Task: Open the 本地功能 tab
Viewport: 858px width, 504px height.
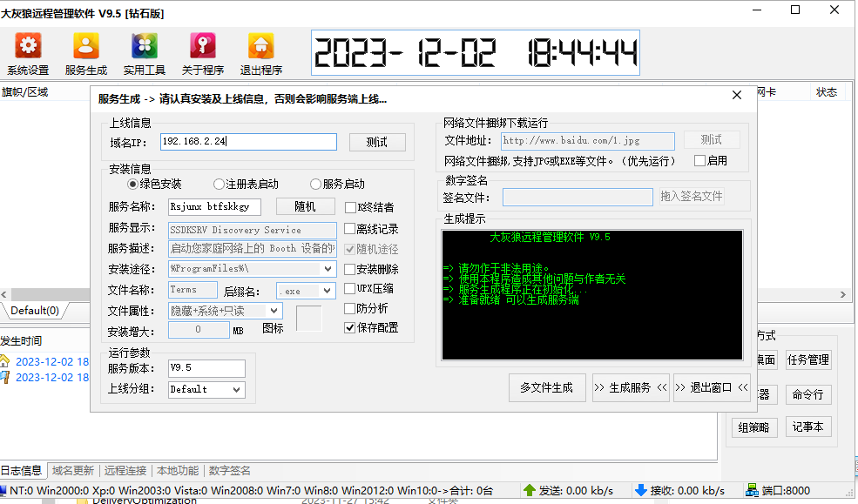Action: 178,471
